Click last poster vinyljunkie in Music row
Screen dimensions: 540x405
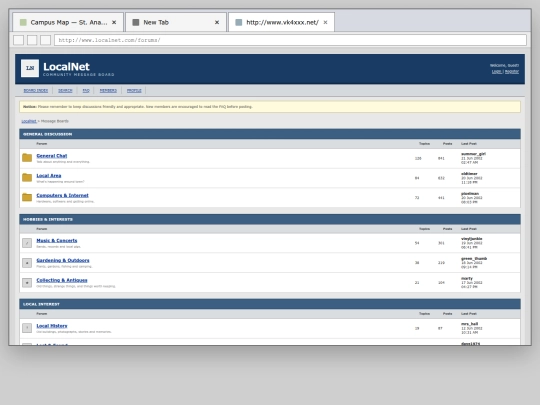[471, 239]
